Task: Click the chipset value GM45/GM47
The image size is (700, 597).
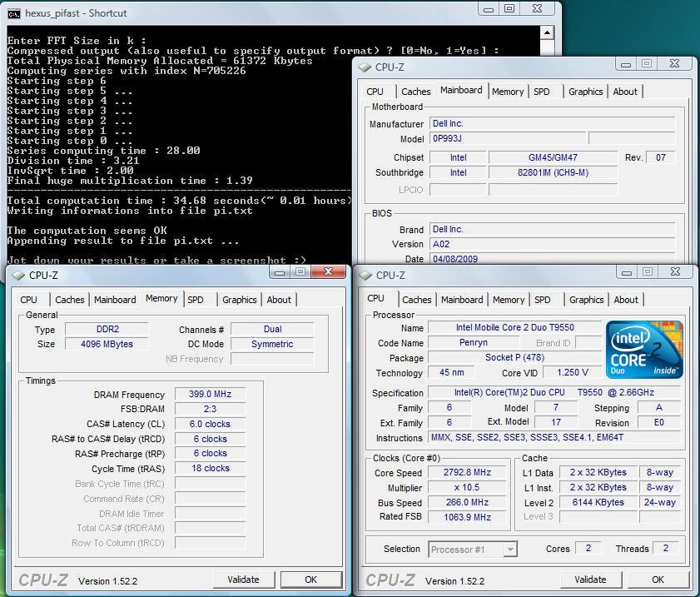Action: click(x=553, y=157)
